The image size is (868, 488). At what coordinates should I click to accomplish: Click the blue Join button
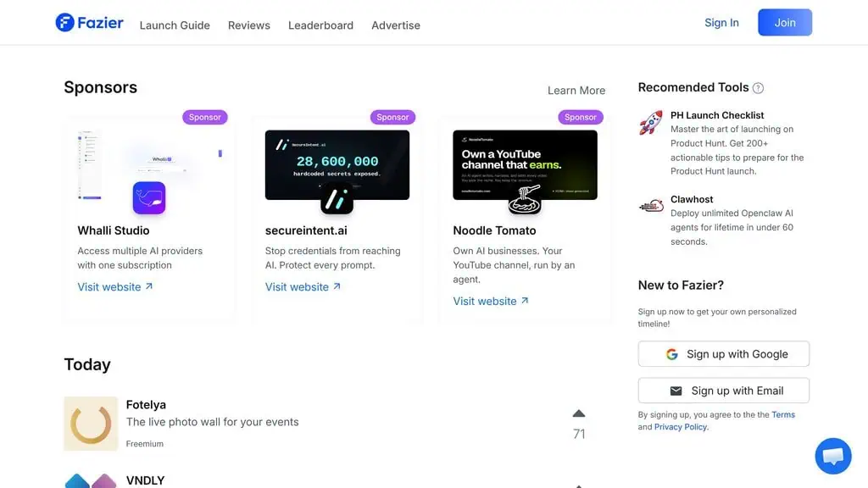(784, 23)
